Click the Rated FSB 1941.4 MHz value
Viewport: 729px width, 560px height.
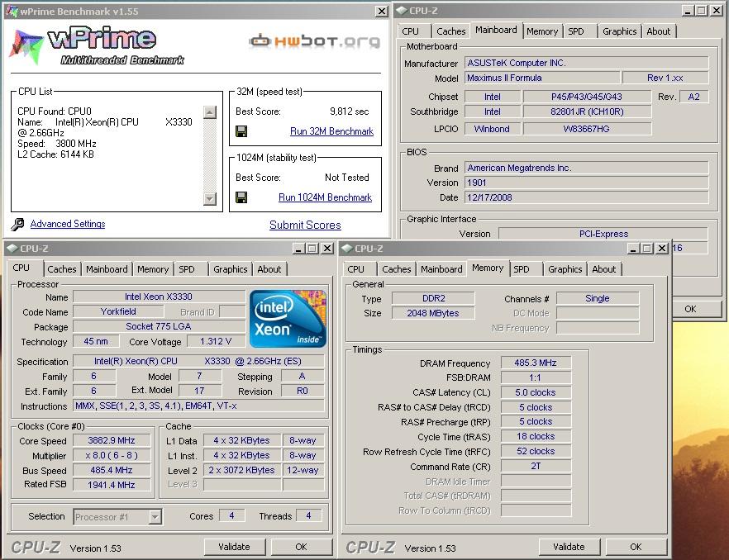[x=112, y=485]
